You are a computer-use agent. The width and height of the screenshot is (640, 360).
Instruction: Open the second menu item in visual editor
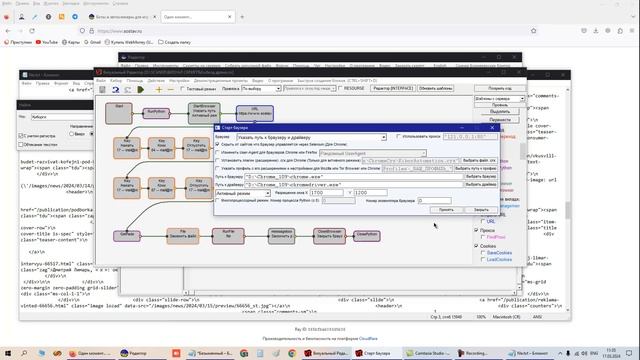116,81
